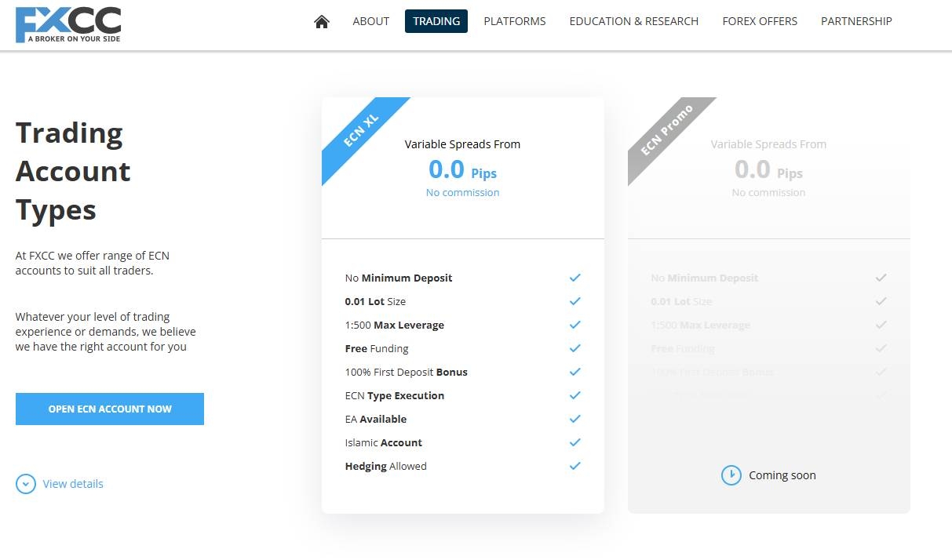Click ECN Promo's 0.01 Lot Size checkmark
Viewport: 952px width, 560px height.
pos(881,301)
